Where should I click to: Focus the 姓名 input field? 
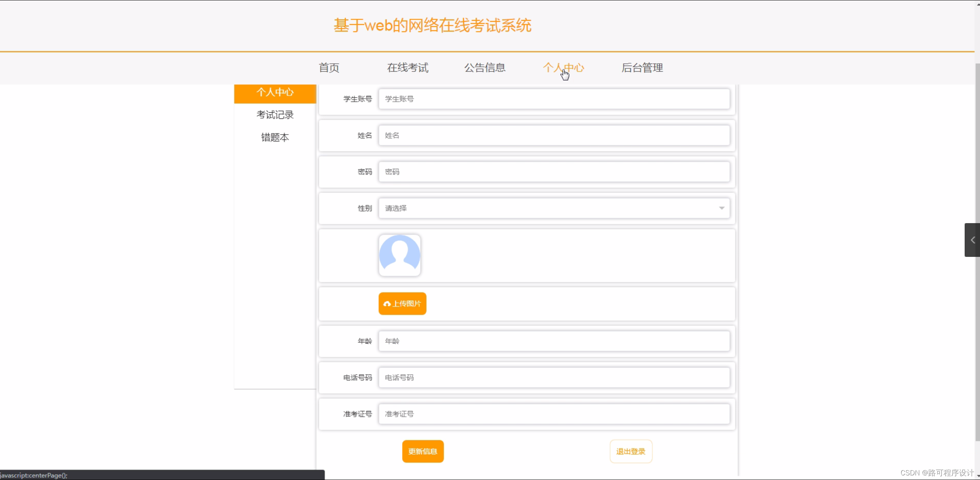554,135
